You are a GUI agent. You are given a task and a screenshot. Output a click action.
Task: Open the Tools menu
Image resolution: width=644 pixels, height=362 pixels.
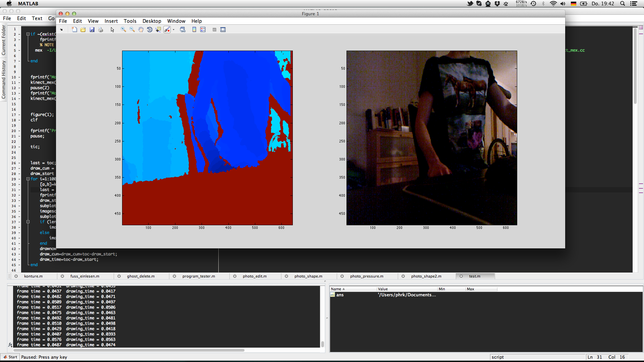tap(130, 21)
